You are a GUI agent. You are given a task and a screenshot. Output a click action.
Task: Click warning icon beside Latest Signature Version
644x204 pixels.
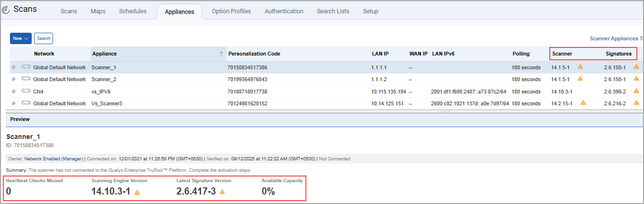222,192
